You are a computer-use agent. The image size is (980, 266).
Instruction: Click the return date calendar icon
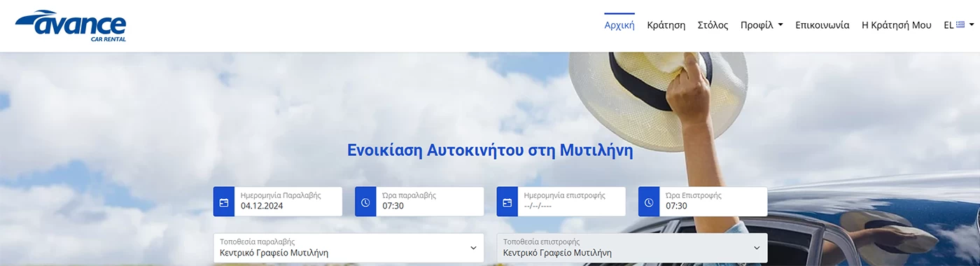(507, 202)
